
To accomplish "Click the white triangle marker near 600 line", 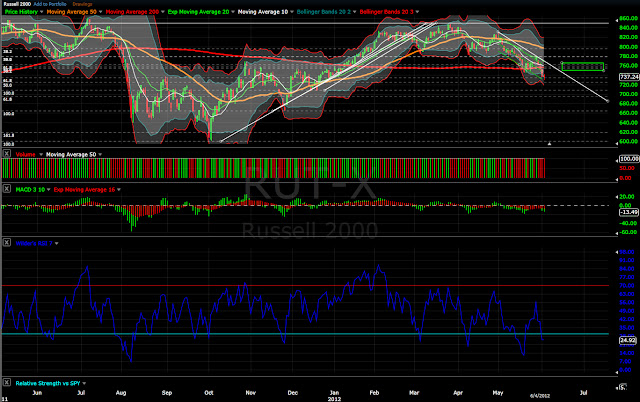I will point(549,144).
